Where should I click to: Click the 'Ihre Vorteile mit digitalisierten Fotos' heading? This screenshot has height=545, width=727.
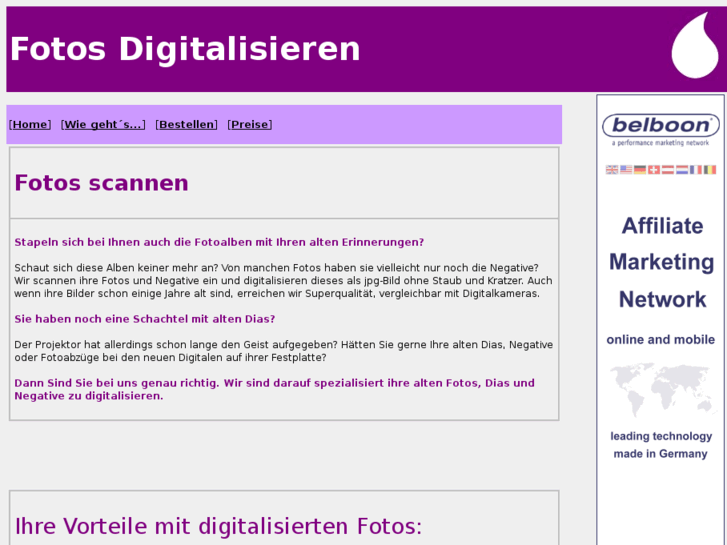[x=218, y=526]
